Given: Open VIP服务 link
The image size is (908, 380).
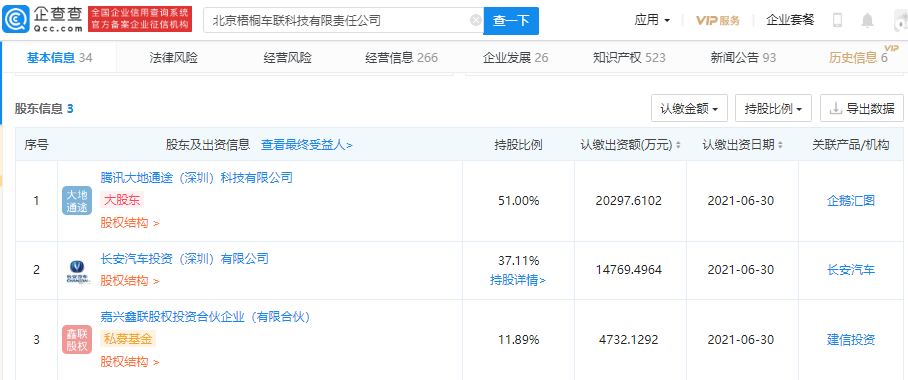Looking at the screenshot, I should 718,20.
